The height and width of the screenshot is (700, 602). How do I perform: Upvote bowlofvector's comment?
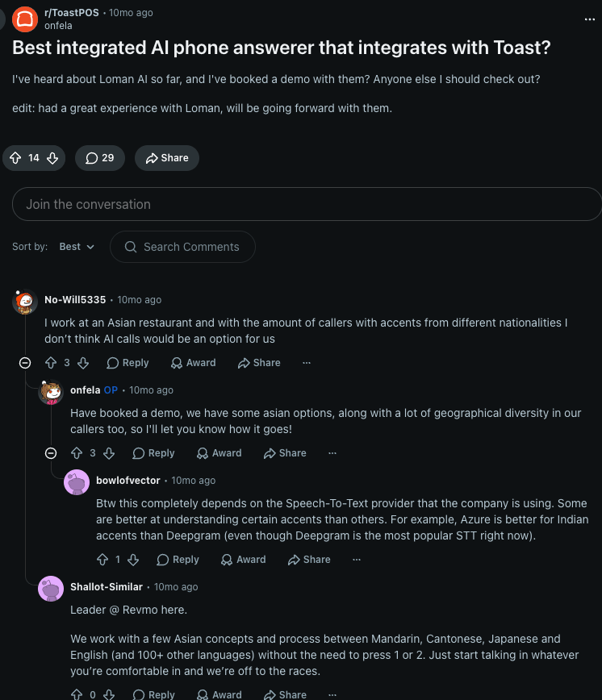tap(102, 560)
